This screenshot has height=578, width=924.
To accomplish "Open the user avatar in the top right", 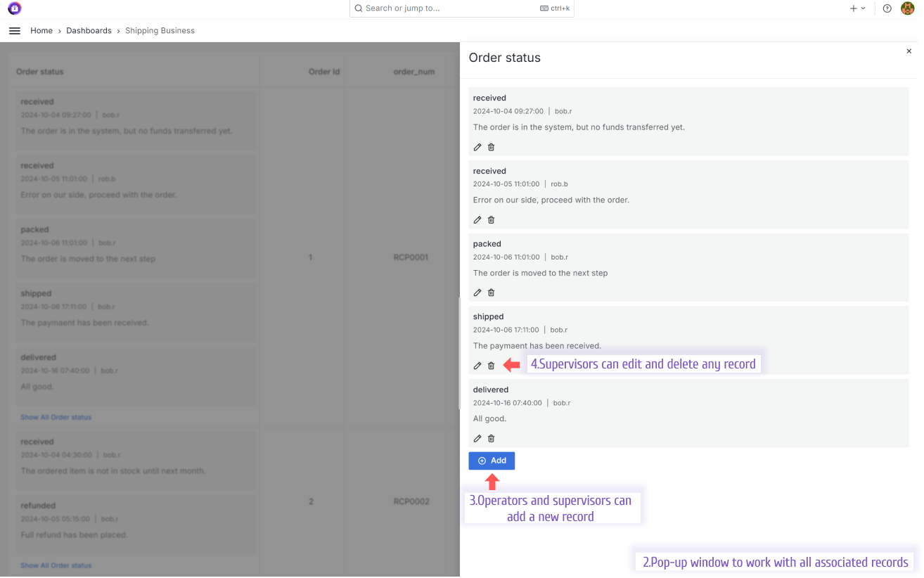I will tap(907, 8).
